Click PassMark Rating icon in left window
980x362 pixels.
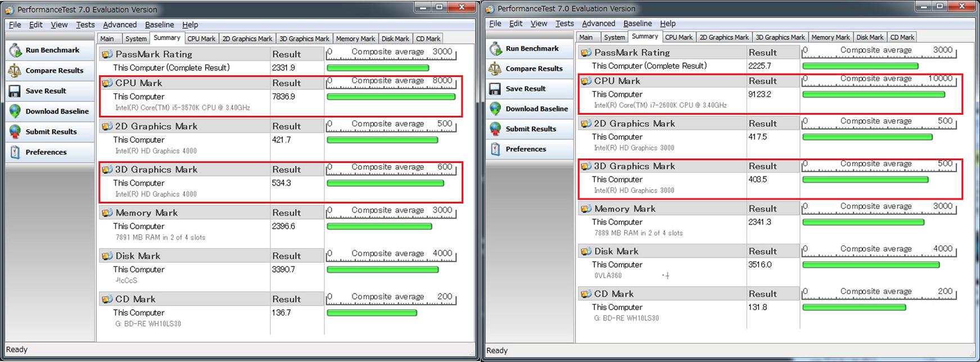pos(107,54)
